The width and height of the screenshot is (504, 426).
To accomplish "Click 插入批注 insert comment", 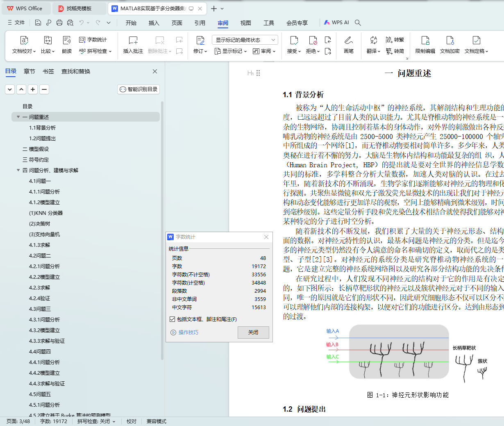I will pyautogui.click(x=133, y=45).
